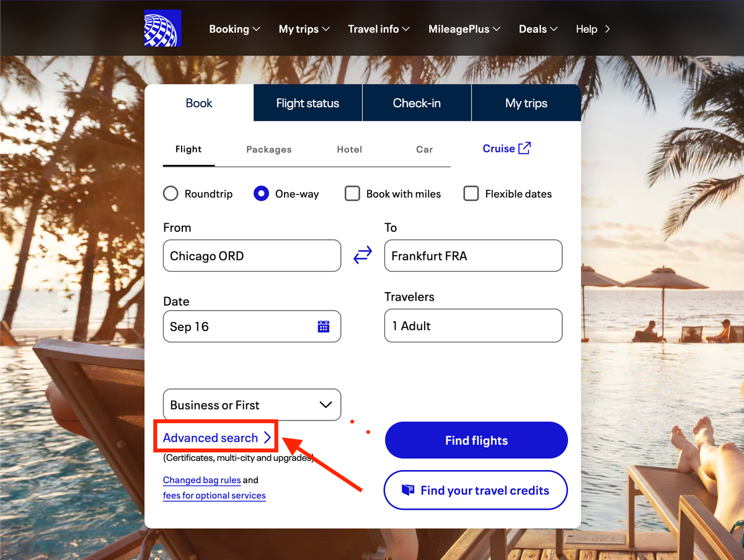Switch to the Check-in tab
The width and height of the screenshot is (744, 560).
pyautogui.click(x=416, y=102)
